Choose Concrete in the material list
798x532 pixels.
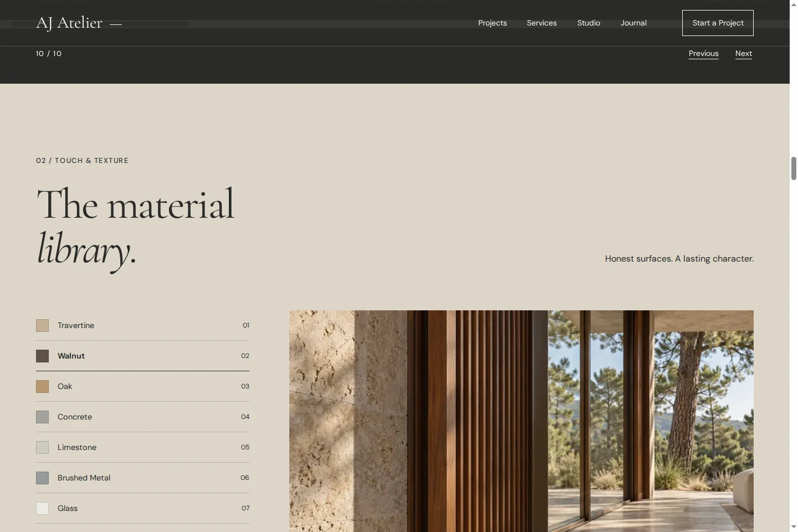pos(142,417)
